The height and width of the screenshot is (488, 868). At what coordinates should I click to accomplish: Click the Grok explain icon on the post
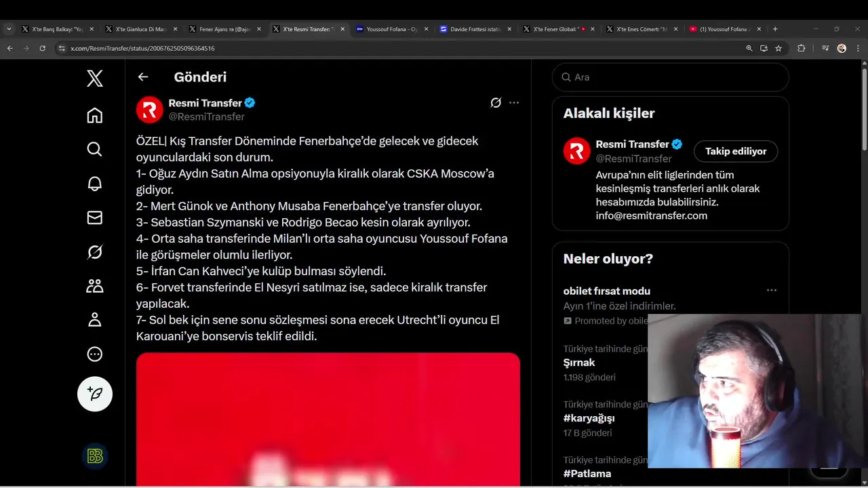(496, 103)
